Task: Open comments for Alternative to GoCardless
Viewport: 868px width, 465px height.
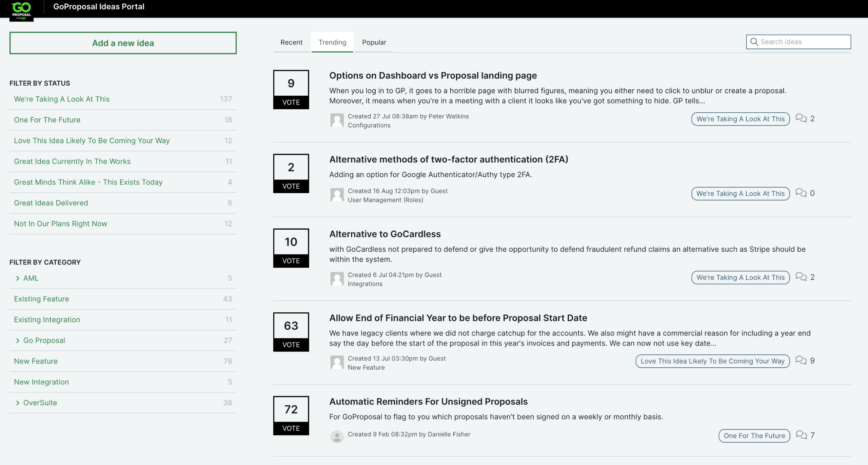Action: pyautogui.click(x=801, y=277)
